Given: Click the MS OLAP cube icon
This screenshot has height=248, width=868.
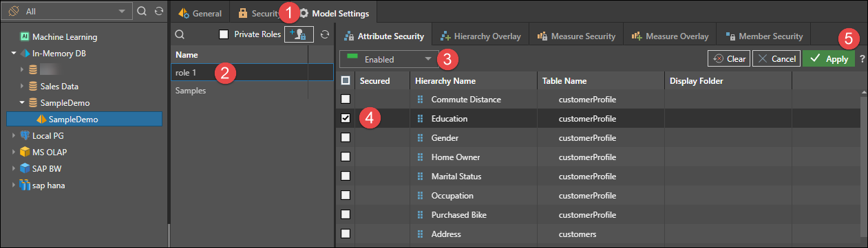Looking at the screenshot, I should (x=25, y=153).
